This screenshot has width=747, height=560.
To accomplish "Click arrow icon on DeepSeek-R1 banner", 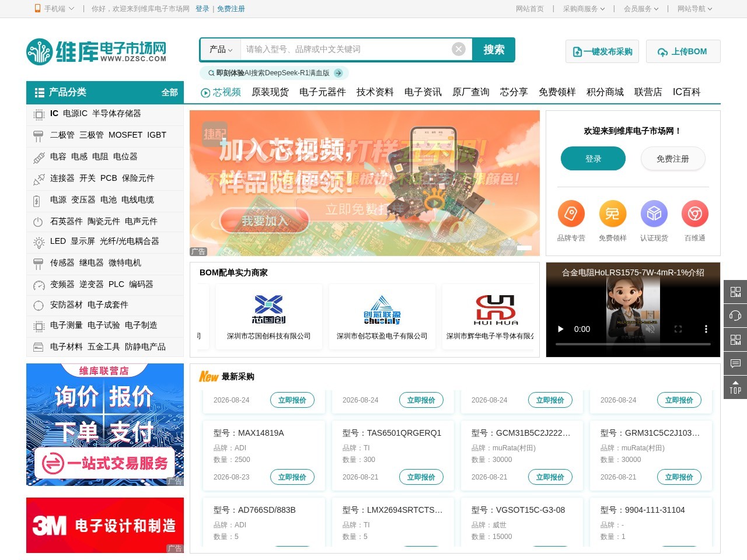I will 338,73.
